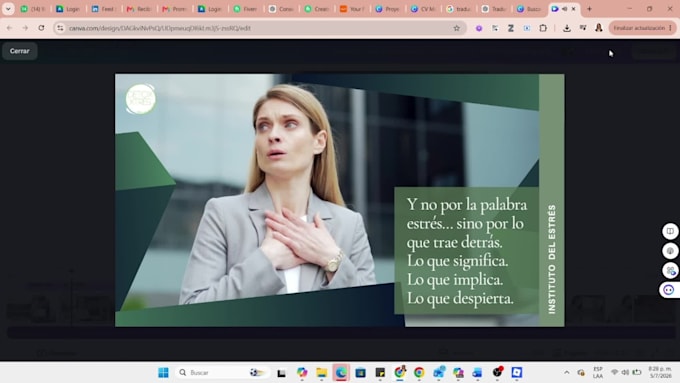Open File Explorer from the taskbar
The width and height of the screenshot is (680, 383).
(x=321, y=373)
